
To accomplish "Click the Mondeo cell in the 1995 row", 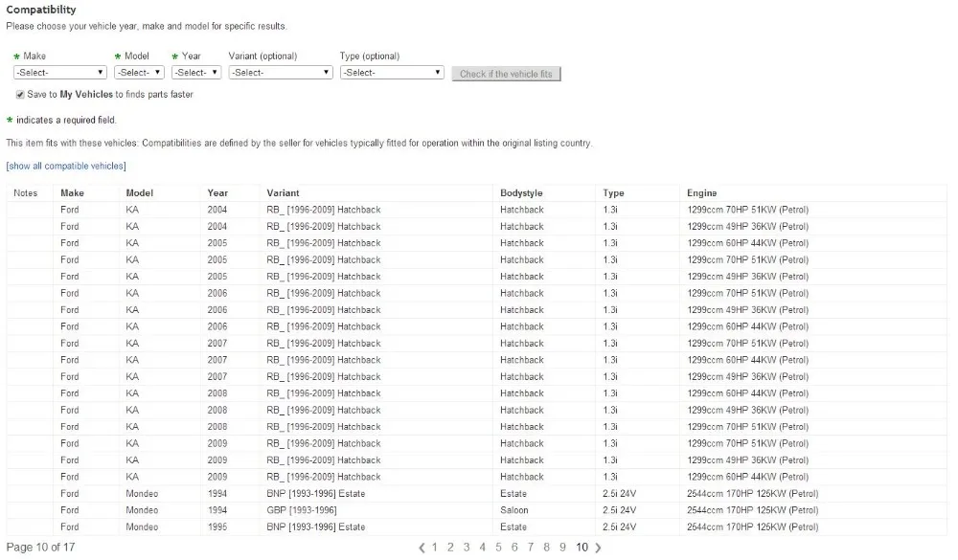I will tap(142, 527).
